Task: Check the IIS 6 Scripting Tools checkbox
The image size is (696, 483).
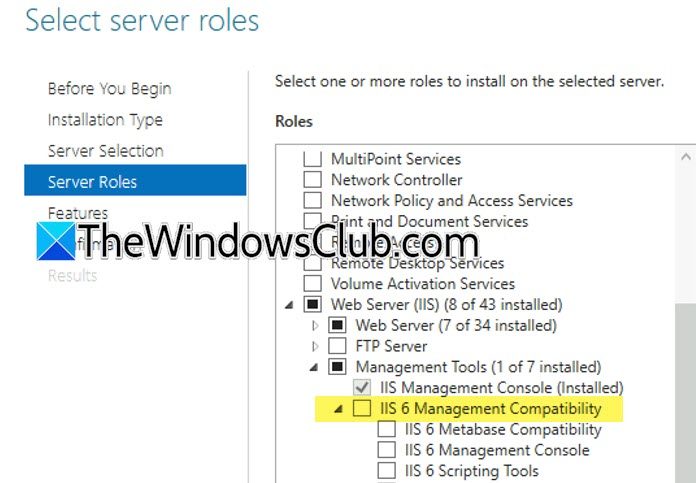Action: [387, 471]
